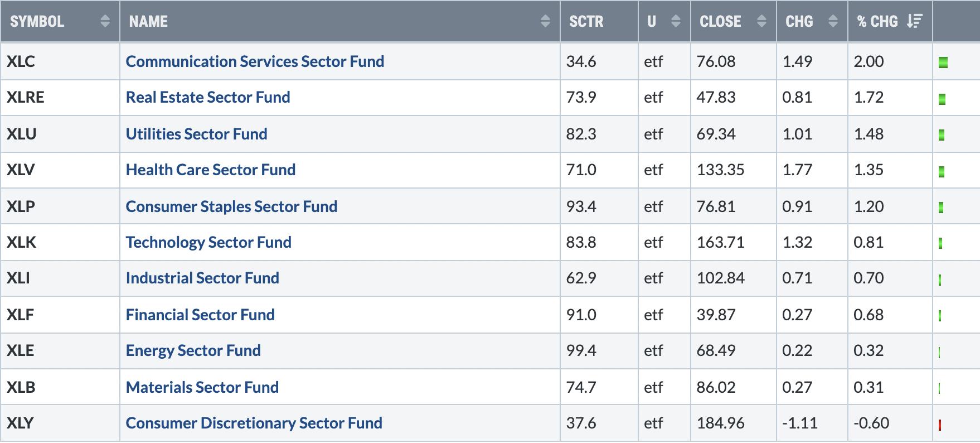Open the Health Care Sector Fund link
Screen dimensions: 980x443
[x=211, y=170]
